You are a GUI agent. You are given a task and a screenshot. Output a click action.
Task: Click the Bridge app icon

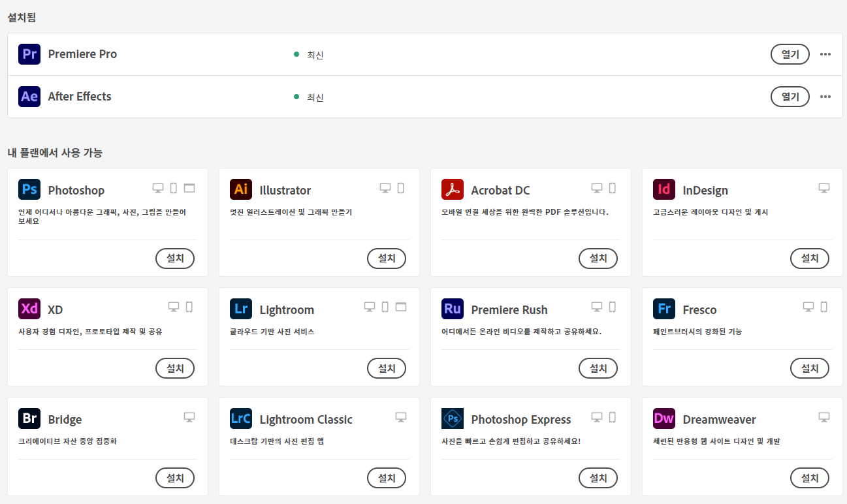(29, 418)
